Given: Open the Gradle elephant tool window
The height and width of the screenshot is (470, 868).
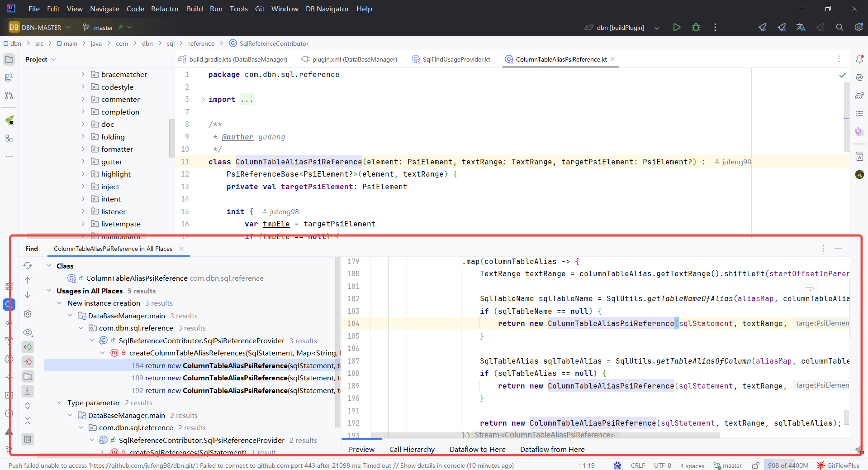Looking at the screenshot, I should pyautogui.click(x=859, y=96).
